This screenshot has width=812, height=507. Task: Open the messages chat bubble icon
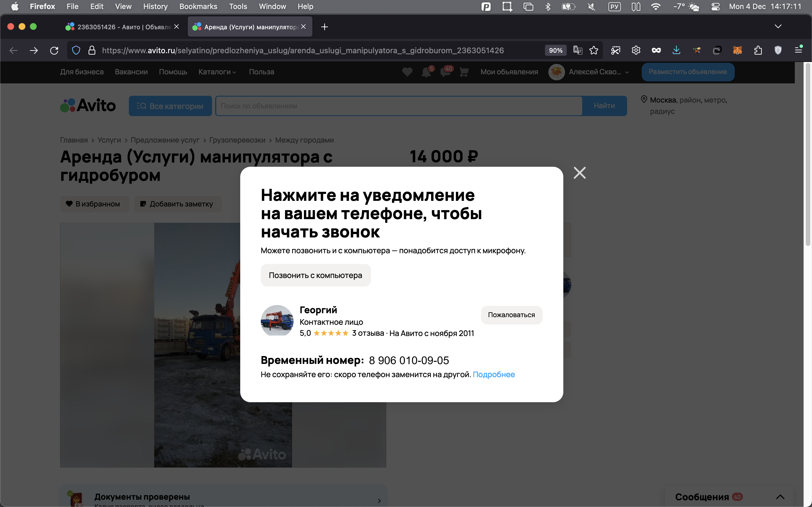pyautogui.click(x=445, y=72)
